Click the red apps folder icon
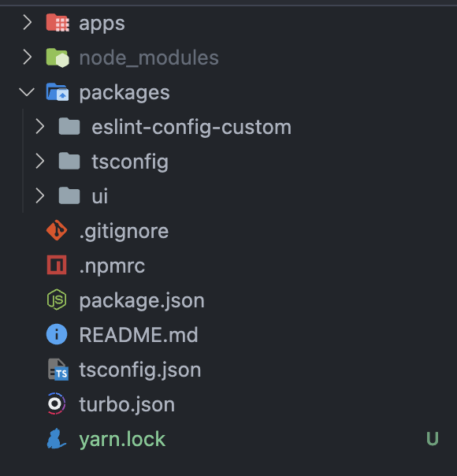Screen dimensions: 457x476 58,23
